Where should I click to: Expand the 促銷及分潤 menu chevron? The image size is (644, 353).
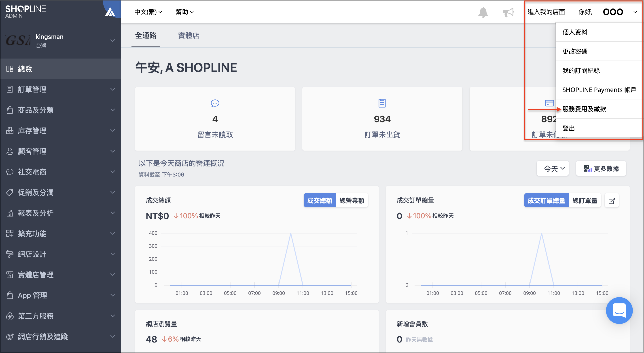pos(113,192)
